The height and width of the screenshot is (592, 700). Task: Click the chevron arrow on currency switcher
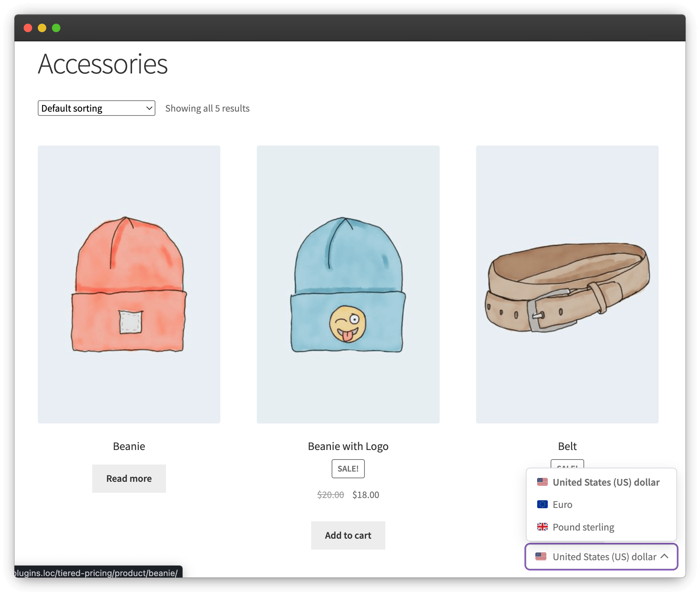665,556
